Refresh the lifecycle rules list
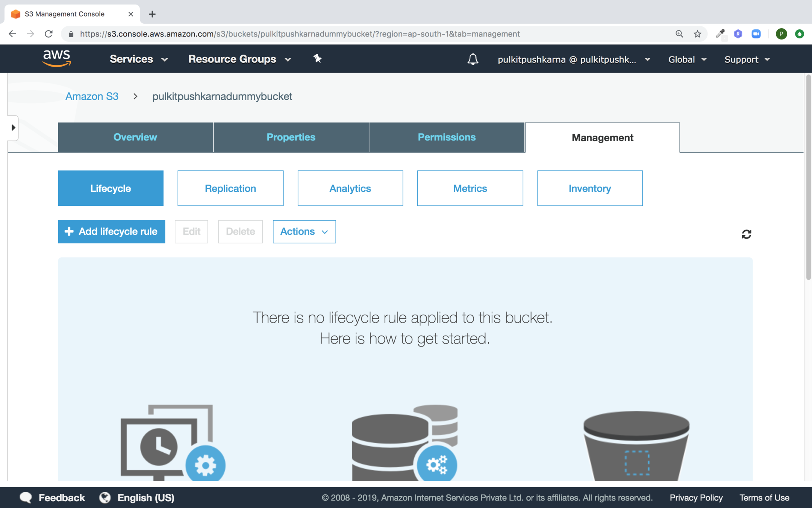This screenshot has height=508, width=812. coord(746,234)
